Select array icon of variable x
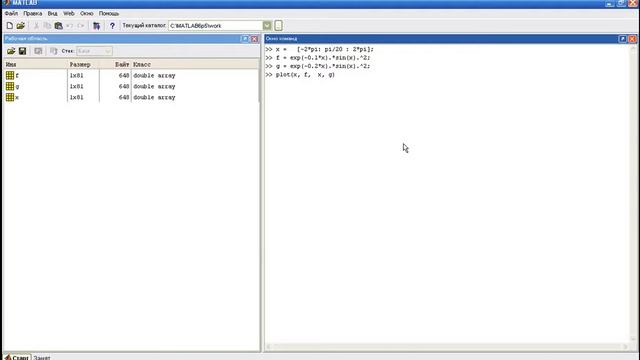Viewport: 640px width, 360px height. pyautogui.click(x=10, y=97)
